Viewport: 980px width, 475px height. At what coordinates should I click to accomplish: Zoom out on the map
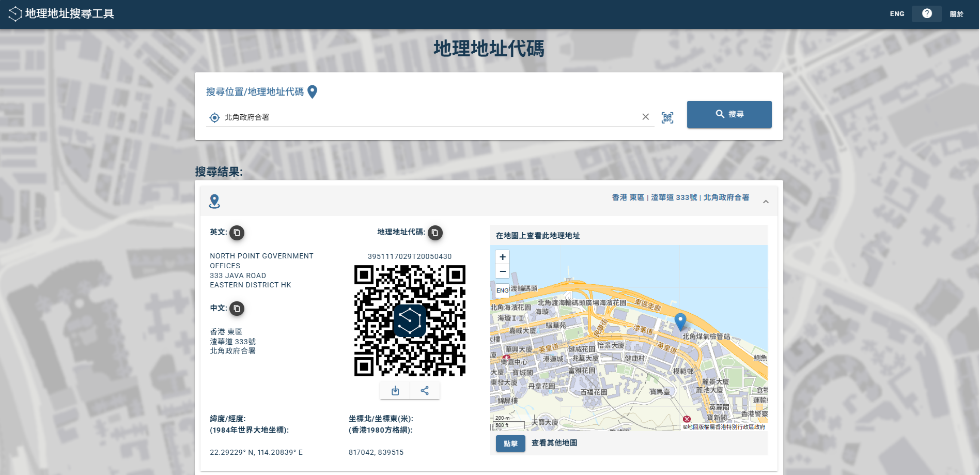[x=503, y=271]
